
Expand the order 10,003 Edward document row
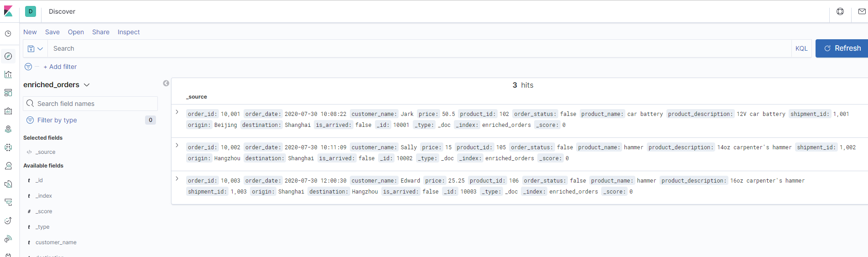[177, 178]
